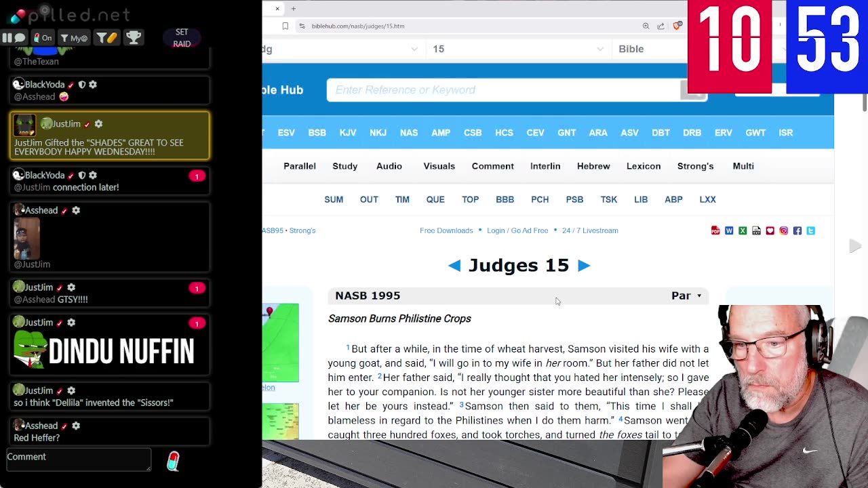Select the NAS translation tab
Screen dimensions: 868x488
(x=409, y=133)
